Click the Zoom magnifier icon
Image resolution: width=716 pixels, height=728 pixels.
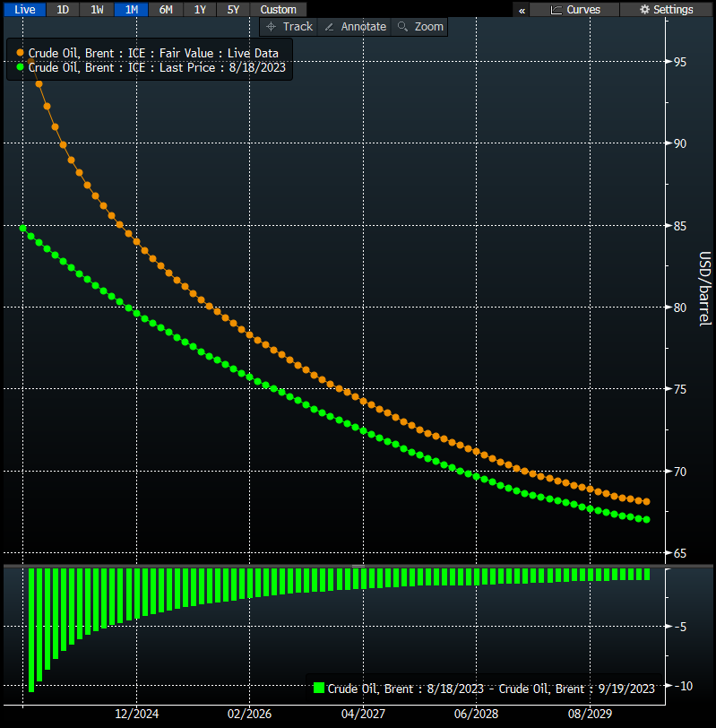[402, 27]
